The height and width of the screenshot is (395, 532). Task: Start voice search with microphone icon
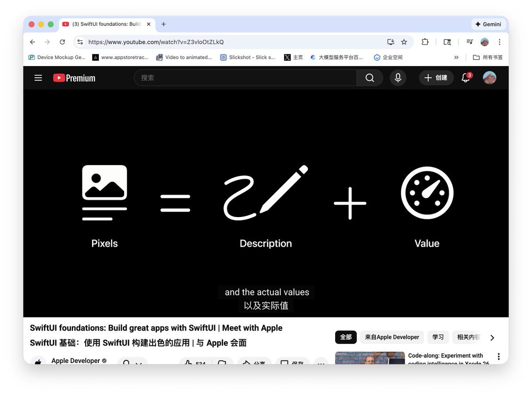click(398, 78)
